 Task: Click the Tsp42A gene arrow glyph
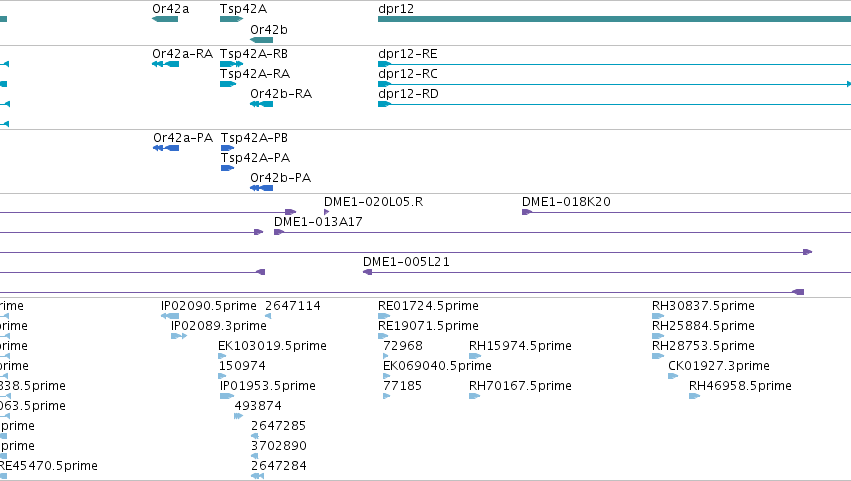231,19
